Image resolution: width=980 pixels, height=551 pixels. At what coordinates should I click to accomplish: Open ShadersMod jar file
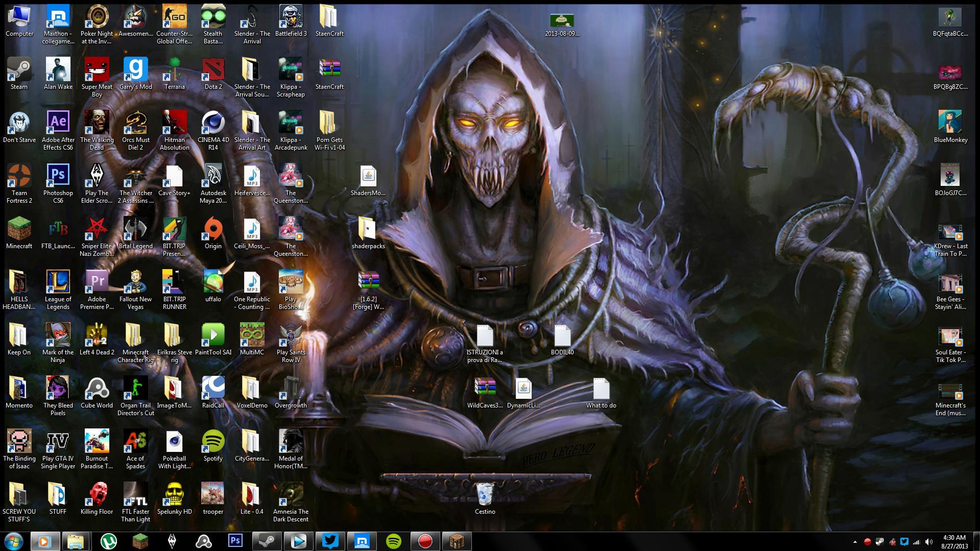pyautogui.click(x=368, y=180)
